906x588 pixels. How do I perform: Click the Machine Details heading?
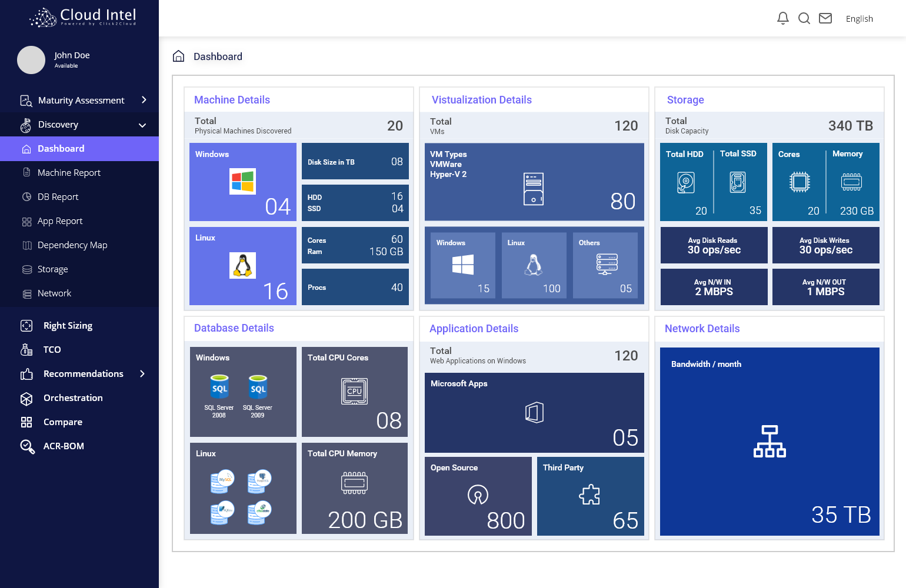[x=232, y=100]
